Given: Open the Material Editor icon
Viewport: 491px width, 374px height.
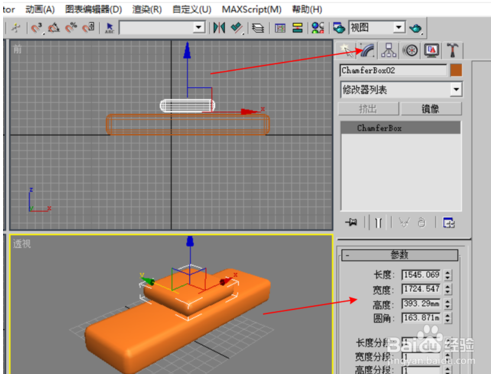Looking at the screenshot, I should click(x=317, y=28).
